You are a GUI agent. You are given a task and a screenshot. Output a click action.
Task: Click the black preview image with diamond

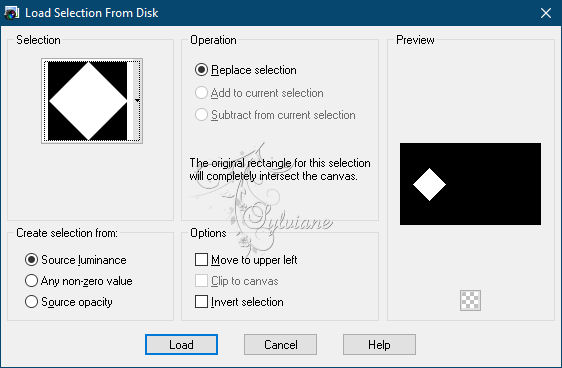[470, 184]
